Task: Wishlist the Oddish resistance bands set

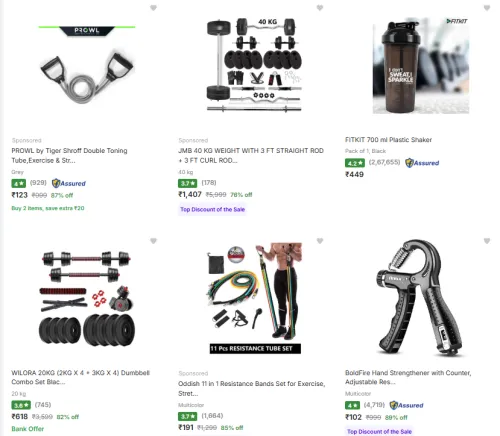Action: (x=320, y=241)
